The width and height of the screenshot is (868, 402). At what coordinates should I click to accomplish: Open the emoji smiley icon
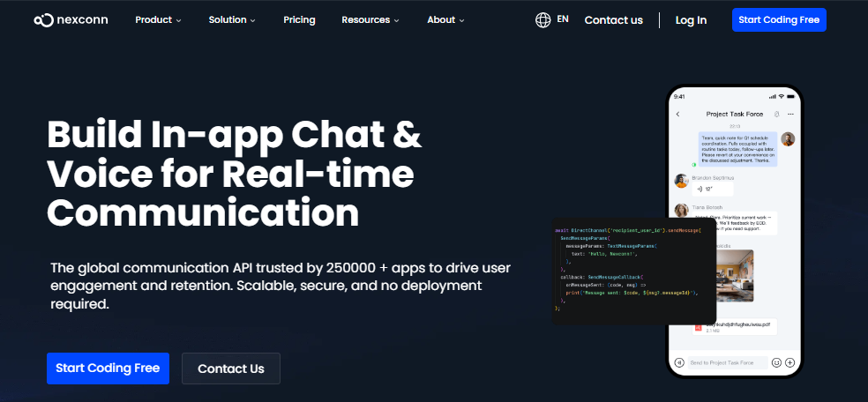pos(776,362)
